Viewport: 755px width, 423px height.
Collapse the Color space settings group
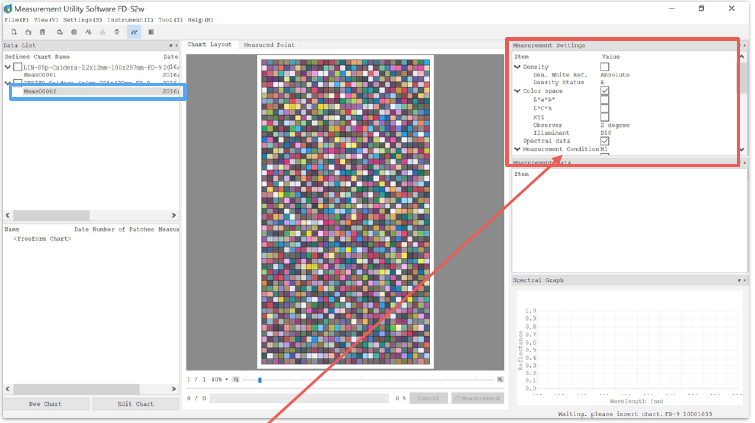click(x=517, y=91)
